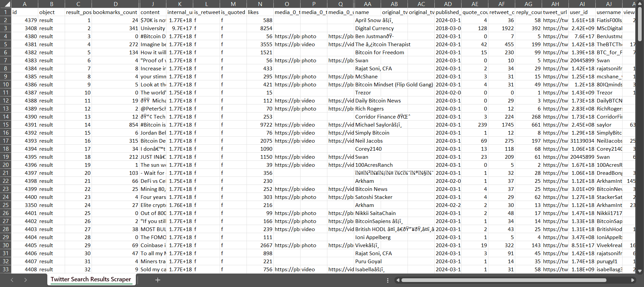Select cell with name Bitcoin for Freedom

[x=368, y=52]
